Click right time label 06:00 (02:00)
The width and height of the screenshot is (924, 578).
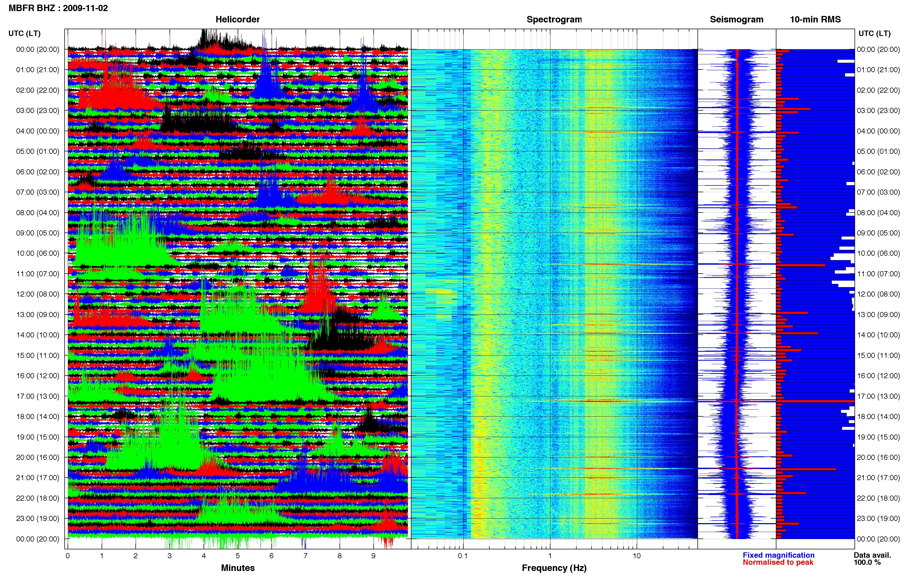click(x=878, y=172)
